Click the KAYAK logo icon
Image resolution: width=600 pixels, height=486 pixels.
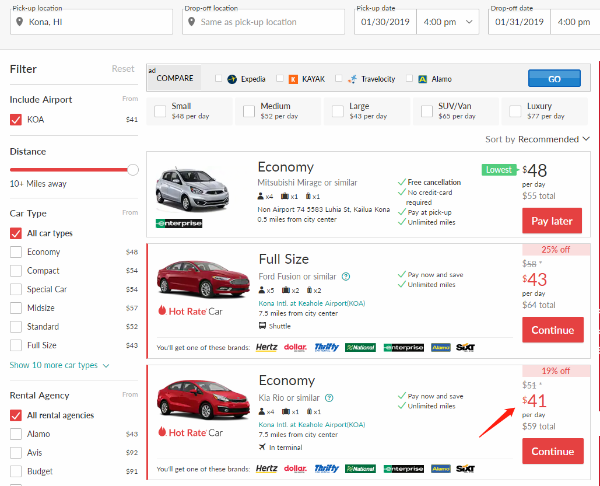(x=293, y=79)
